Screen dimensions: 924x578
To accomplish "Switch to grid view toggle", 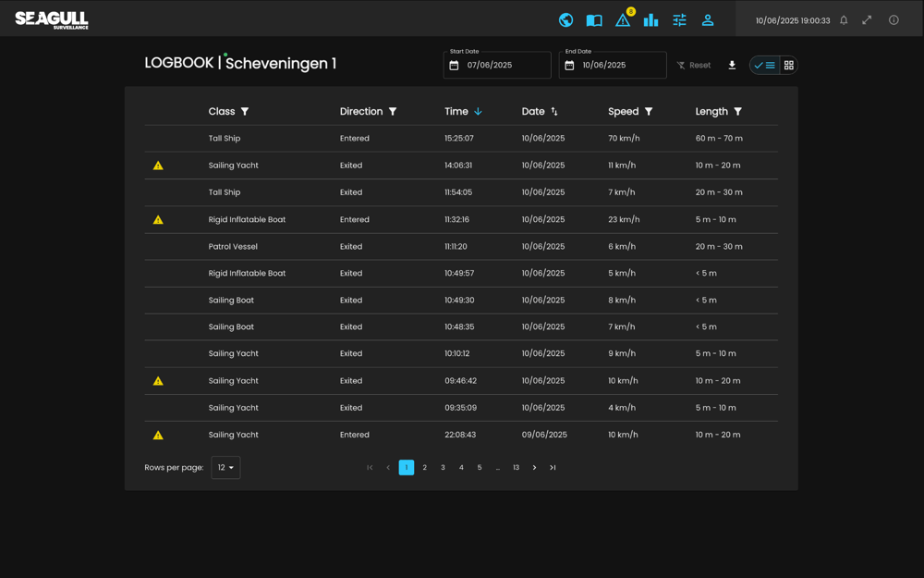I will click(789, 65).
